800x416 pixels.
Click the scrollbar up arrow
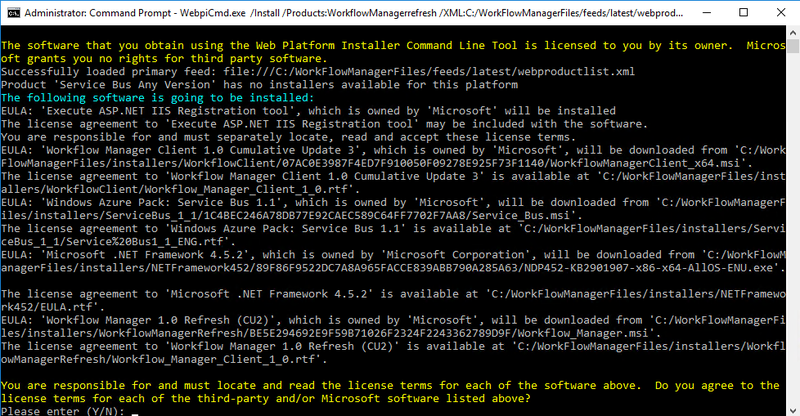(x=793, y=33)
